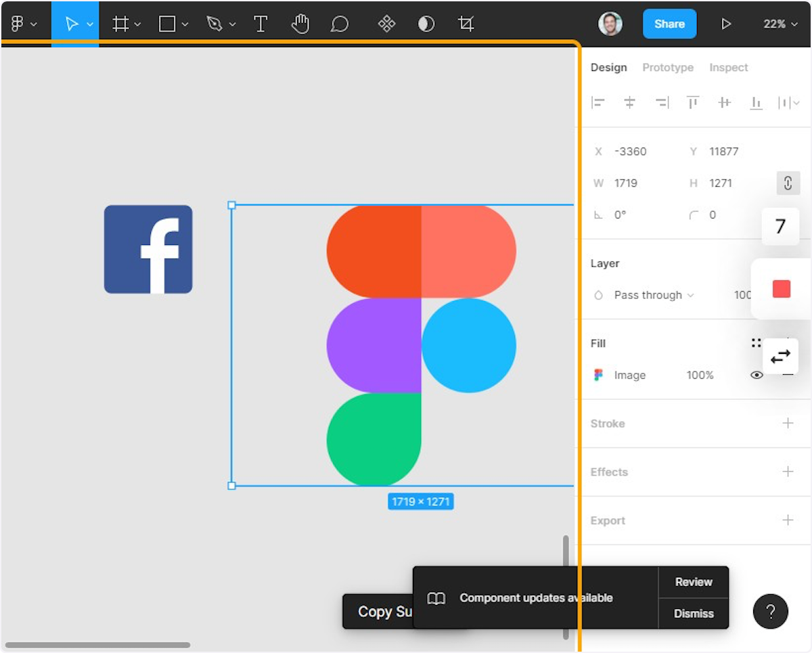Expand Pen tool options chevron

[232, 24]
